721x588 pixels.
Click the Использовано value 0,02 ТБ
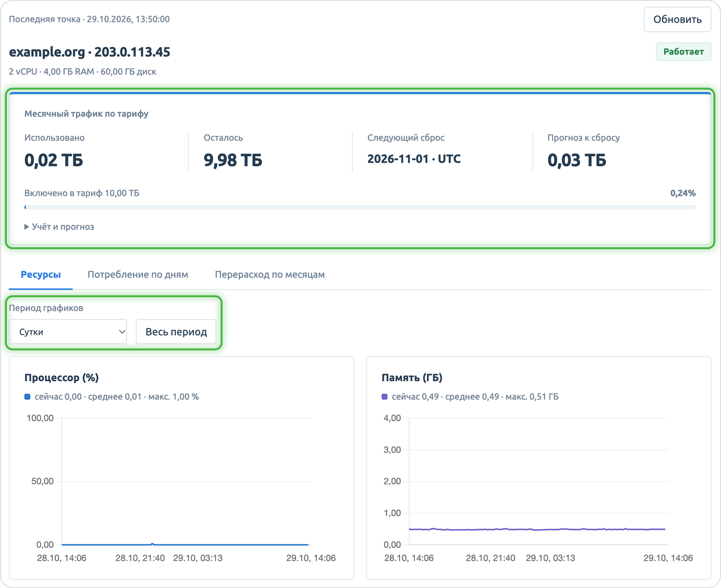click(x=54, y=160)
